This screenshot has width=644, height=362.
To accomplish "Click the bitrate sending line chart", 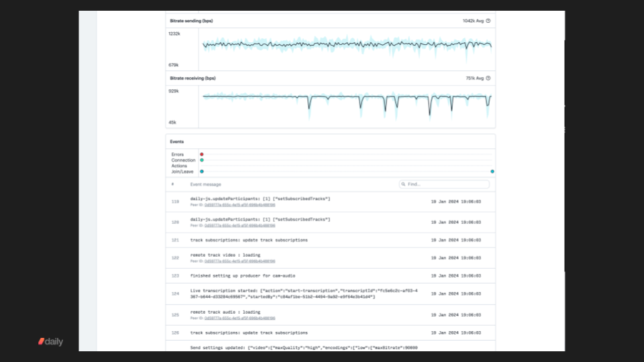I will point(347,49).
